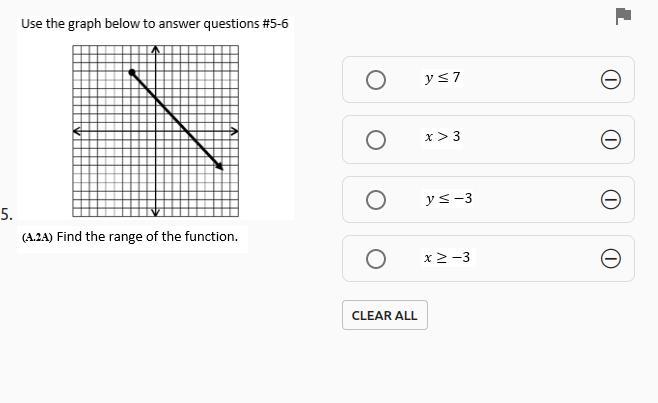Pick the radio button for y ≤ −3
The width and height of the screenshot is (658, 403).
(376, 200)
